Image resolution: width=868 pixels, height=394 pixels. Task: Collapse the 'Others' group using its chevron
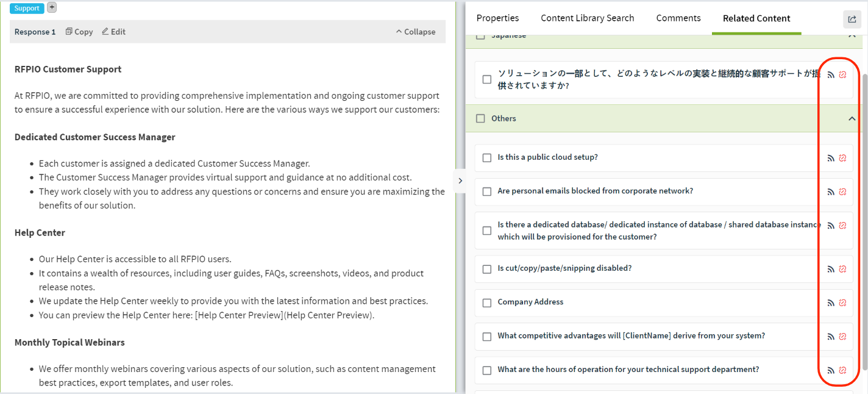[852, 119]
